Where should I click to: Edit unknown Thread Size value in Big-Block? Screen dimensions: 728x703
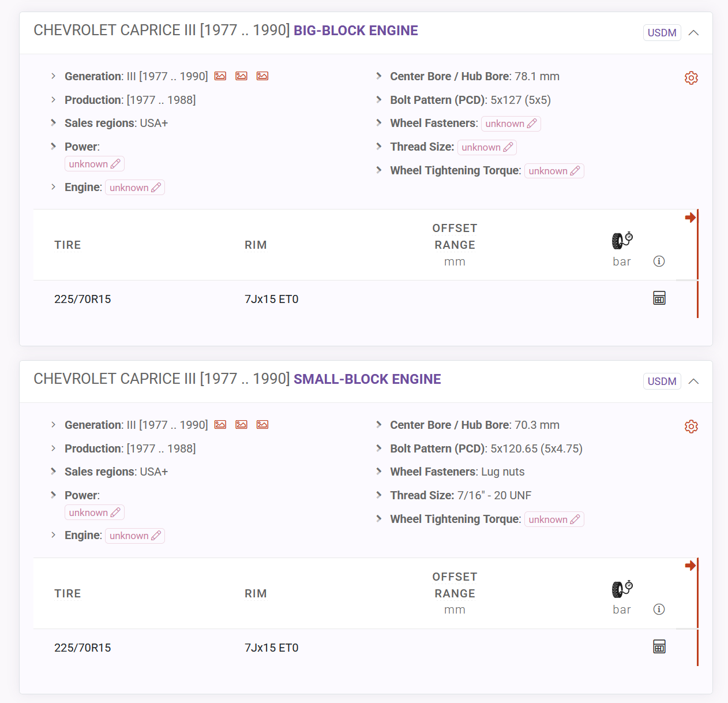487,147
